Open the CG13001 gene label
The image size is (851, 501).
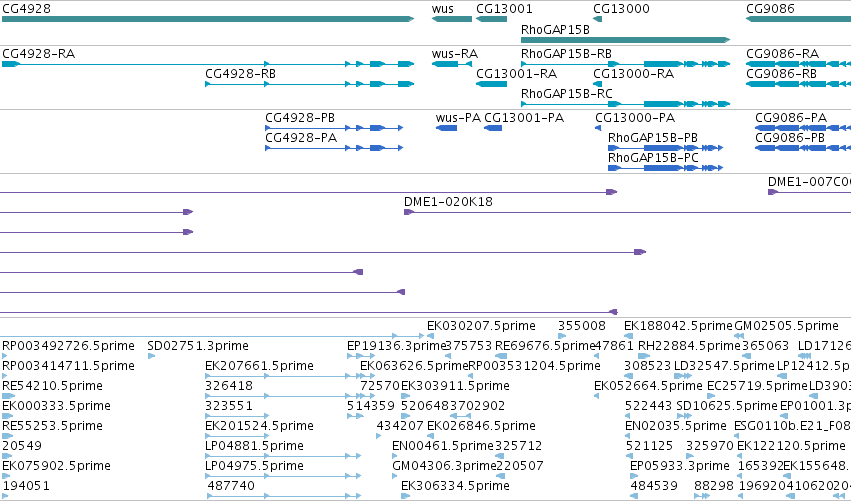(504, 9)
